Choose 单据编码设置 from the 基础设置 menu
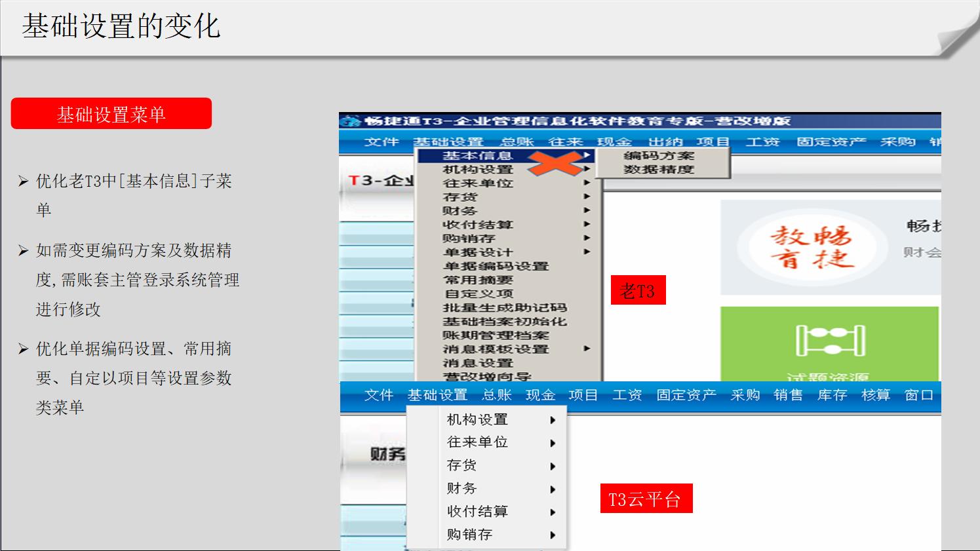 coord(495,265)
